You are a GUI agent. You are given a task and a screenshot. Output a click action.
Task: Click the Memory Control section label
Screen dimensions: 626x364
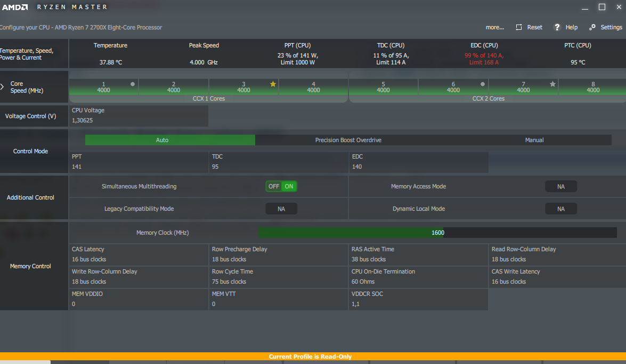pos(30,266)
